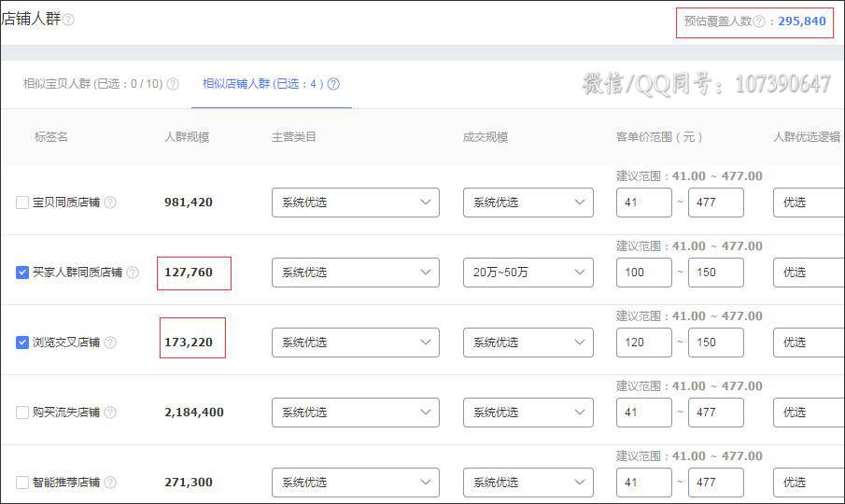Viewport: 845px width, 504px height.
Task: Select crowd size value 127,760
Action: [x=189, y=273]
